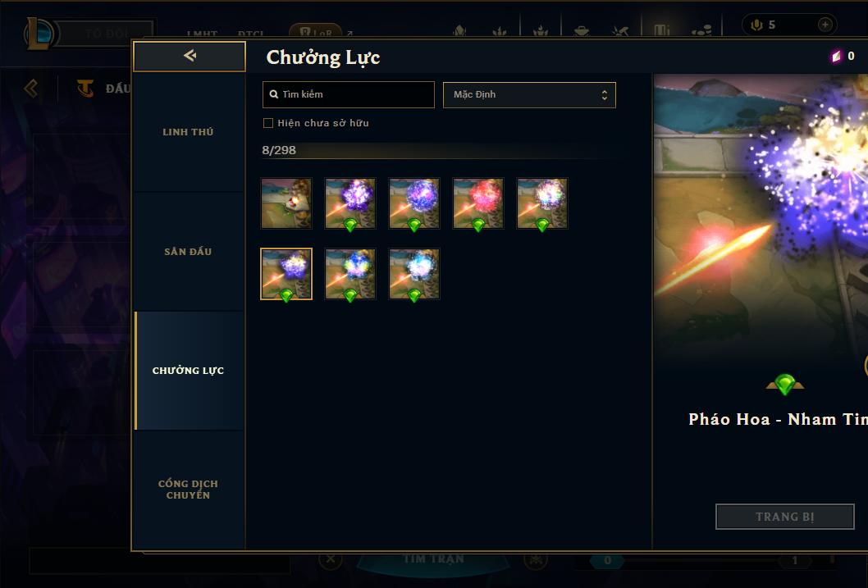868x588 pixels.
Task: Select the Chưởng Lực sidebar tab
Action: click(x=188, y=371)
